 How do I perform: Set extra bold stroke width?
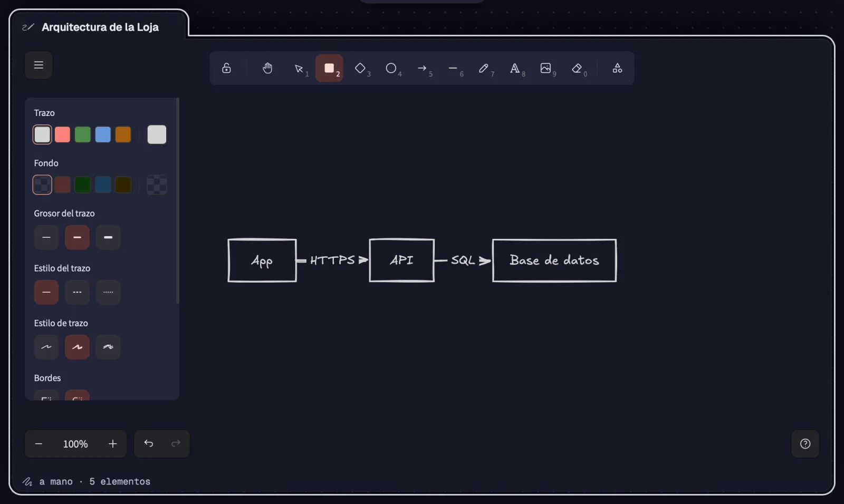pyautogui.click(x=108, y=237)
